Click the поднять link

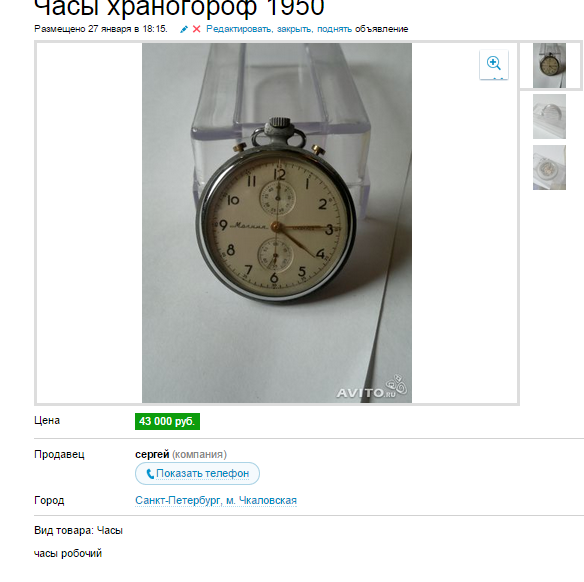[x=334, y=29]
